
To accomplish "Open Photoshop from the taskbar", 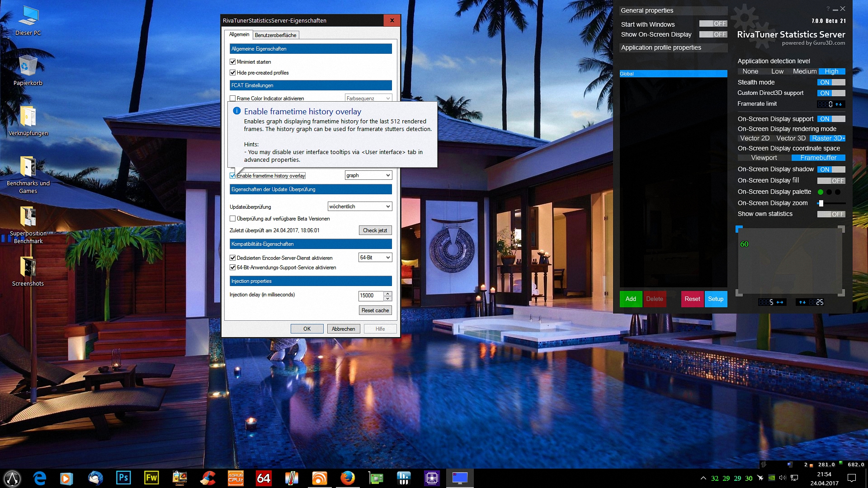I will [123, 478].
